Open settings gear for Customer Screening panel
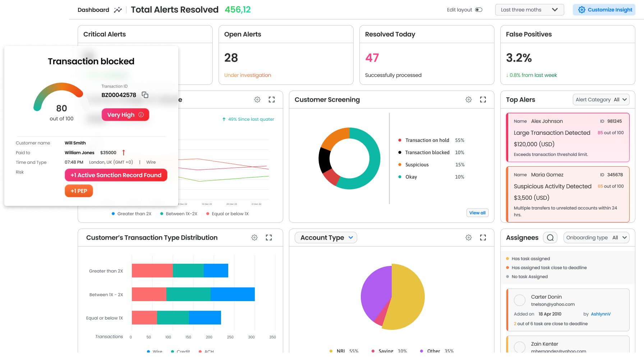Image resolution: width=644 pixels, height=364 pixels. (469, 100)
